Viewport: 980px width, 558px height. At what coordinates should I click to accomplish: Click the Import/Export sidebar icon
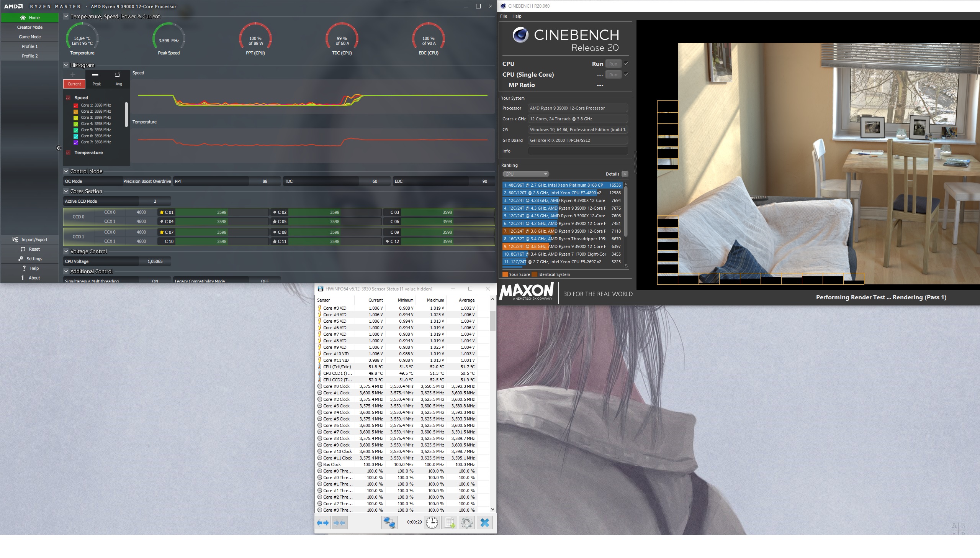(x=15, y=240)
